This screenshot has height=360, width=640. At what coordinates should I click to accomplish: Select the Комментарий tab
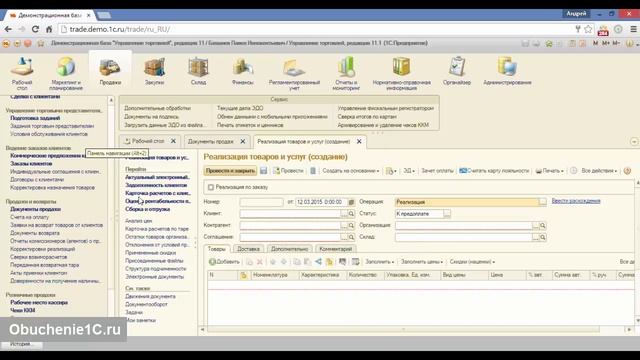(335, 249)
